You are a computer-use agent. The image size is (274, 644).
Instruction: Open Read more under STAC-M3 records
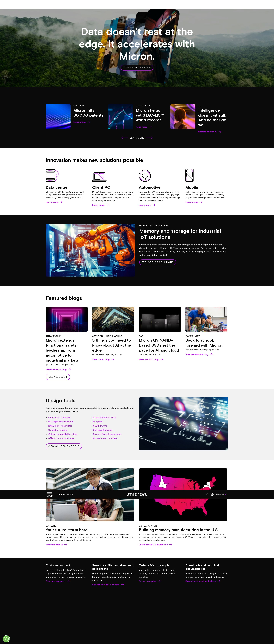tap(144, 127)
